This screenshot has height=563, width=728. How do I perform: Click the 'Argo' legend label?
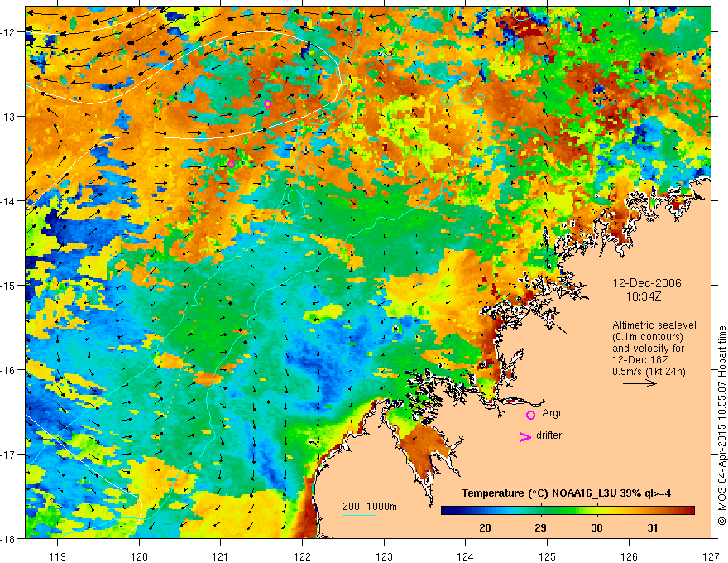(x=553, y=413)
